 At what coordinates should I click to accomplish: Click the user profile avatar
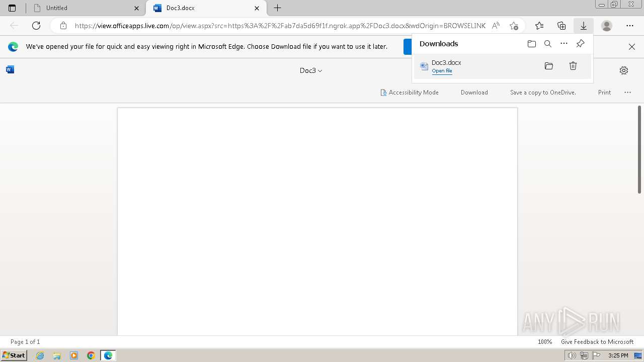click(x=607, y=26)
